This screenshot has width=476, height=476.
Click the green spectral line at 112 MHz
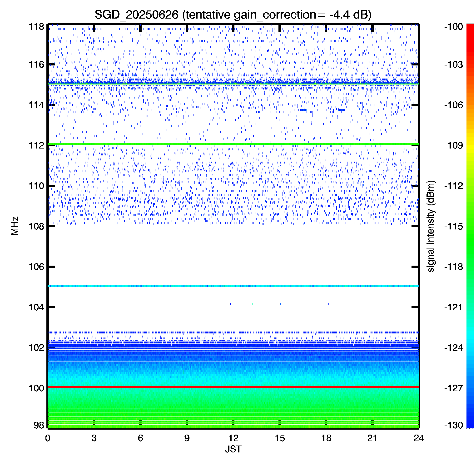(x=233, y=144)
